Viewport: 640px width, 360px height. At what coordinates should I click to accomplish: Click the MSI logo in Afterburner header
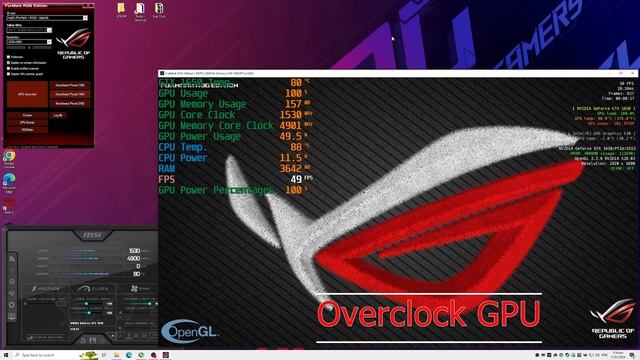pos(92,235)
